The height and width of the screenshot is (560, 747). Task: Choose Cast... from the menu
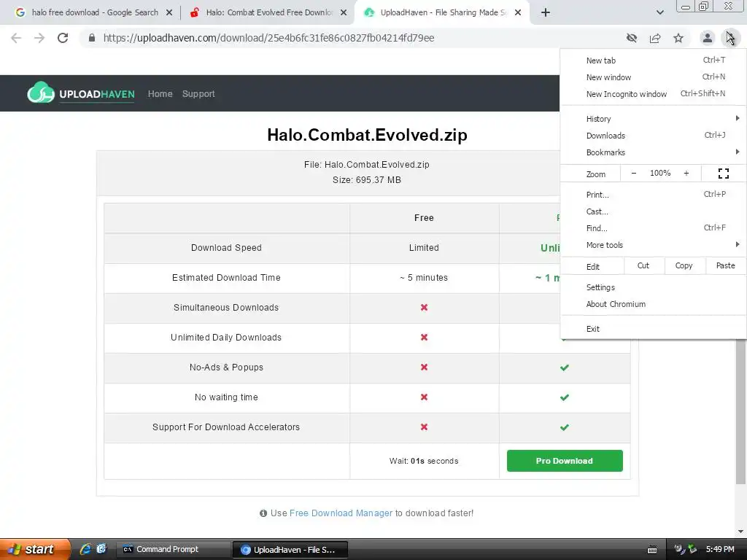653,211
